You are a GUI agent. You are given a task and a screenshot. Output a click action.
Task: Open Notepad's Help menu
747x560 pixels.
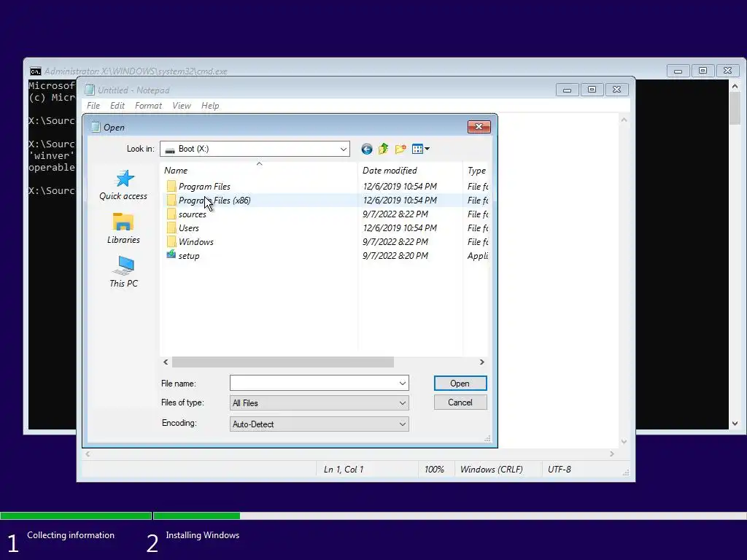click(210, 106)
